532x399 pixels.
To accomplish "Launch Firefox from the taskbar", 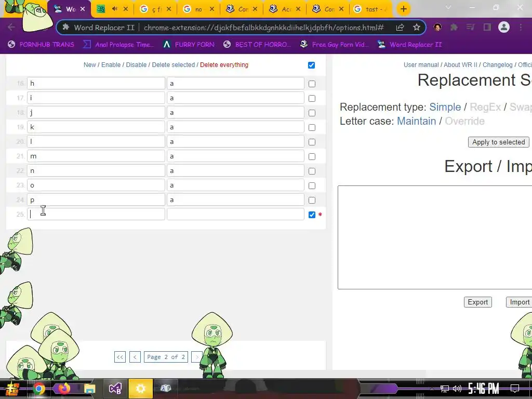I will [64, 389].
